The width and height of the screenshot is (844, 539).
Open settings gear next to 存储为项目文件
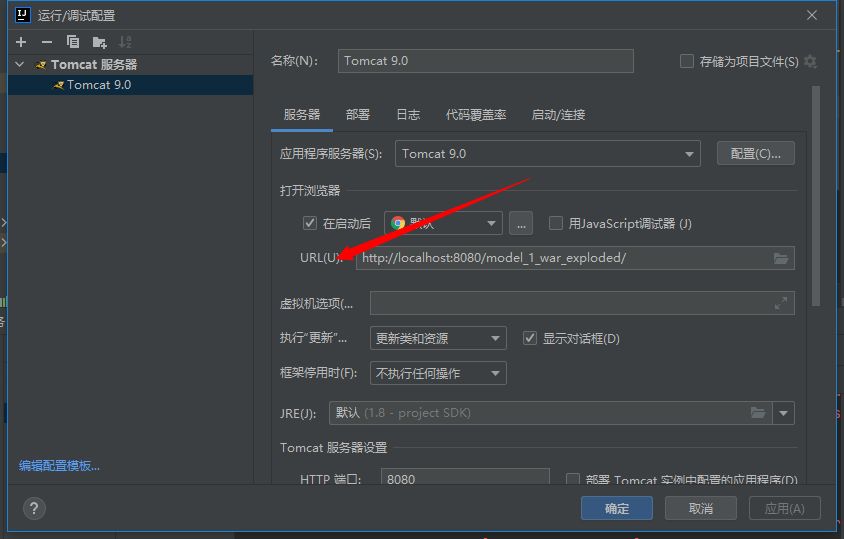coord(810,61)
